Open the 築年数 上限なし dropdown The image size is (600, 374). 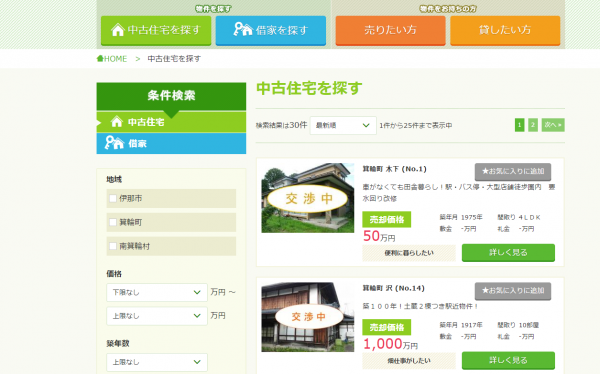[157, 362]
